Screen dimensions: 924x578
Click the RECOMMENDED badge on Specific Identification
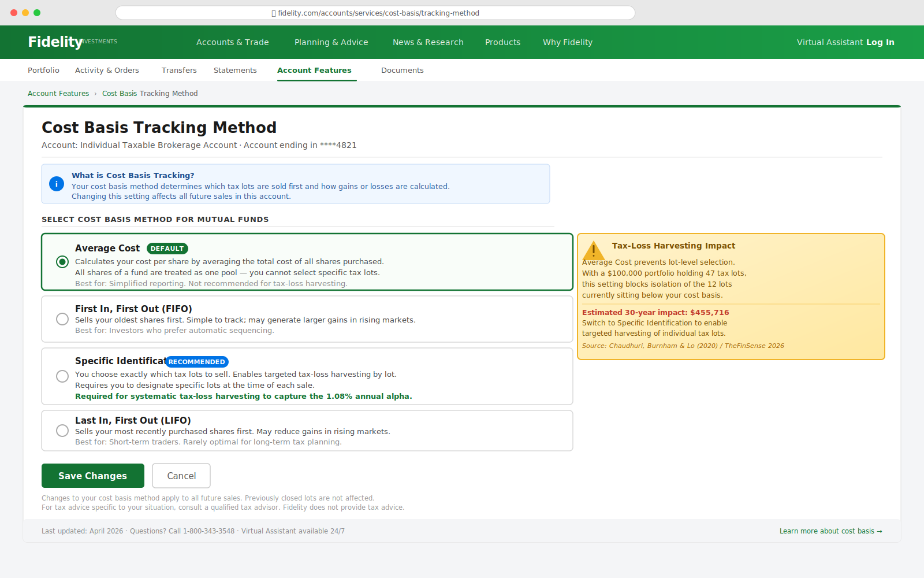click(x=196, y=362)
